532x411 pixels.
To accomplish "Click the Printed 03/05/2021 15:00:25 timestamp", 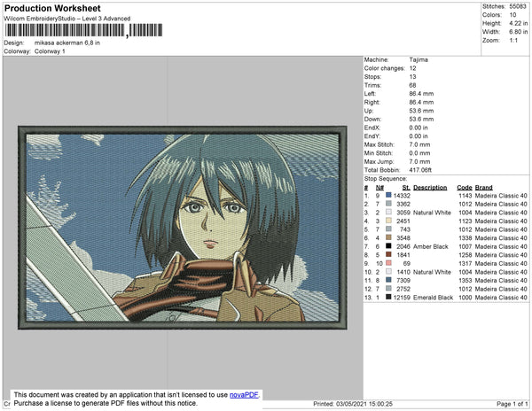I will (353, 404).
